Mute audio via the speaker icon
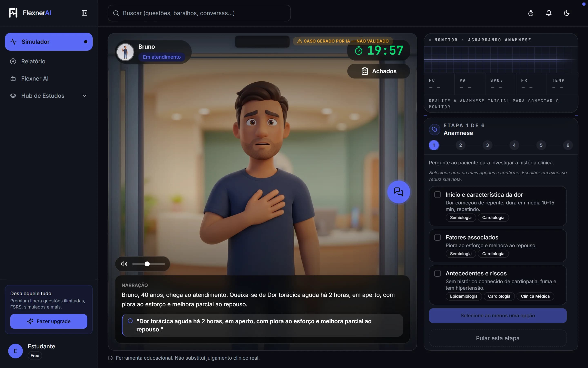 pyautogui.click(x=124, y=264)
